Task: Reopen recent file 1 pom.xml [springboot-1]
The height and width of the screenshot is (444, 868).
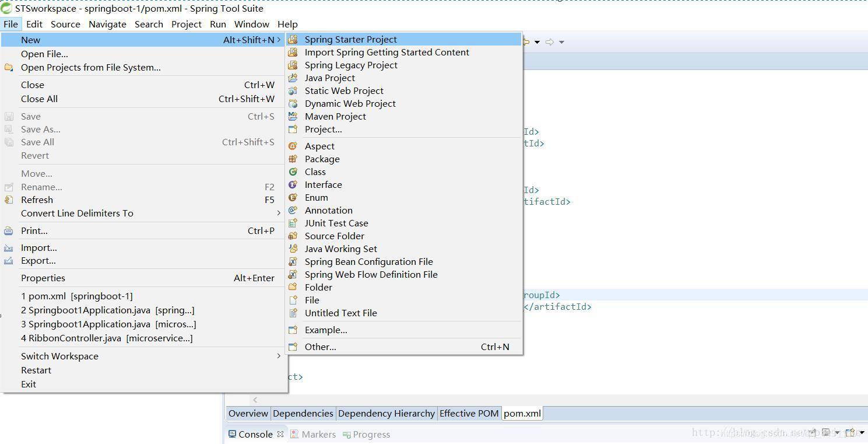Action: click(x=143, y=296)
